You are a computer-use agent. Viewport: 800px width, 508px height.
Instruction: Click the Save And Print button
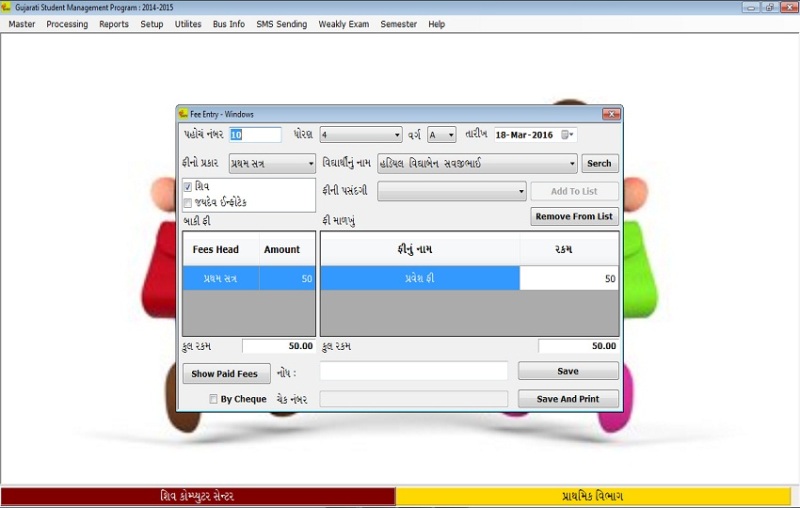[568, 399]
